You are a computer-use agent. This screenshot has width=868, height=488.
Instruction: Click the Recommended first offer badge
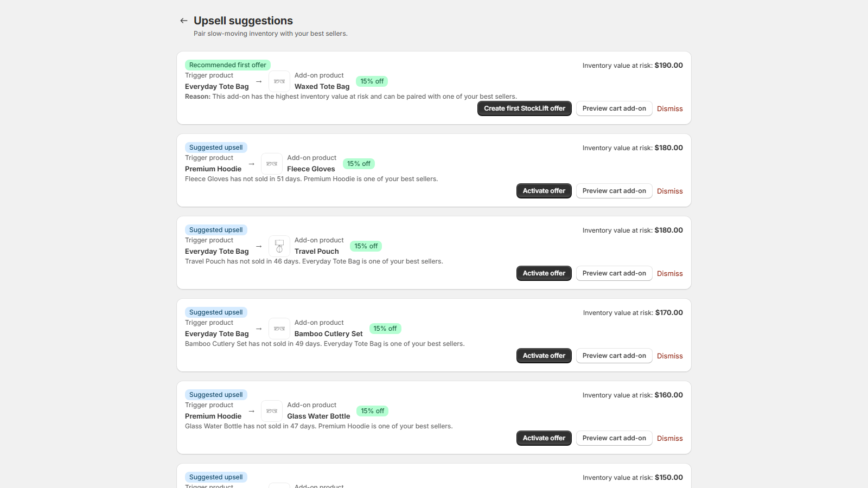coord(228,65)
